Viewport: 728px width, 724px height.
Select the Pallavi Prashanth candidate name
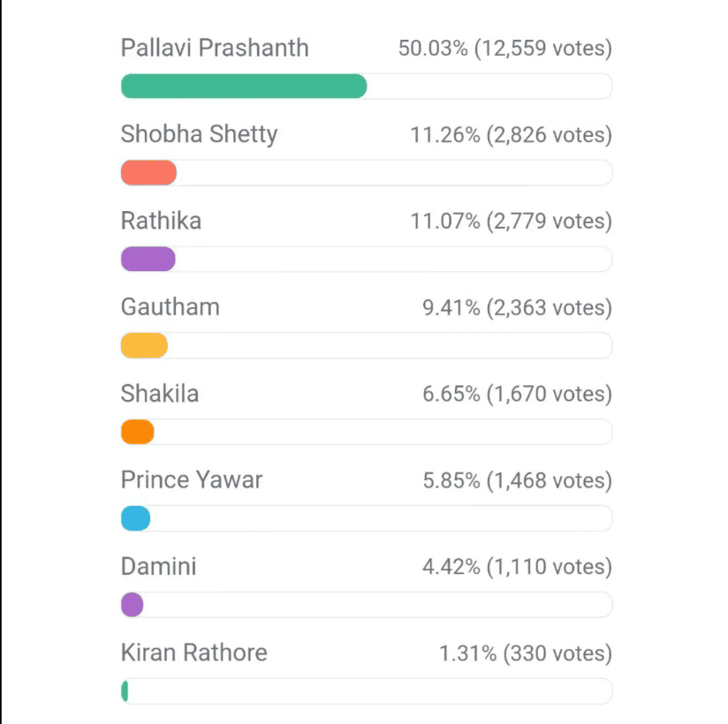(215, 48)
